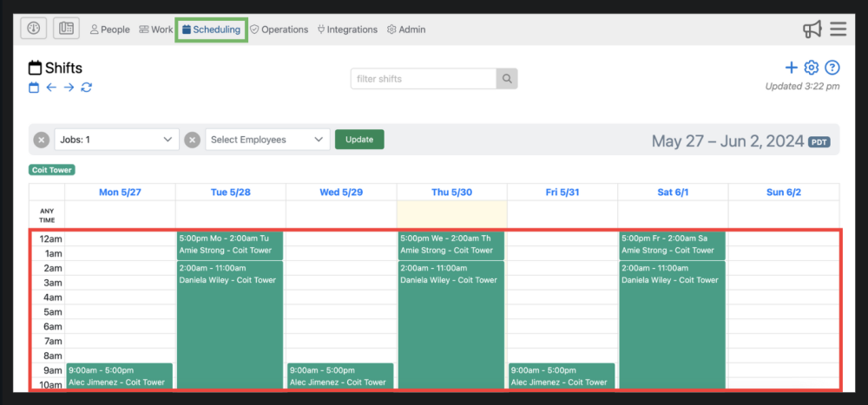Open the hamburger main menu
The image size is (868, 405).
pos(838,29)
